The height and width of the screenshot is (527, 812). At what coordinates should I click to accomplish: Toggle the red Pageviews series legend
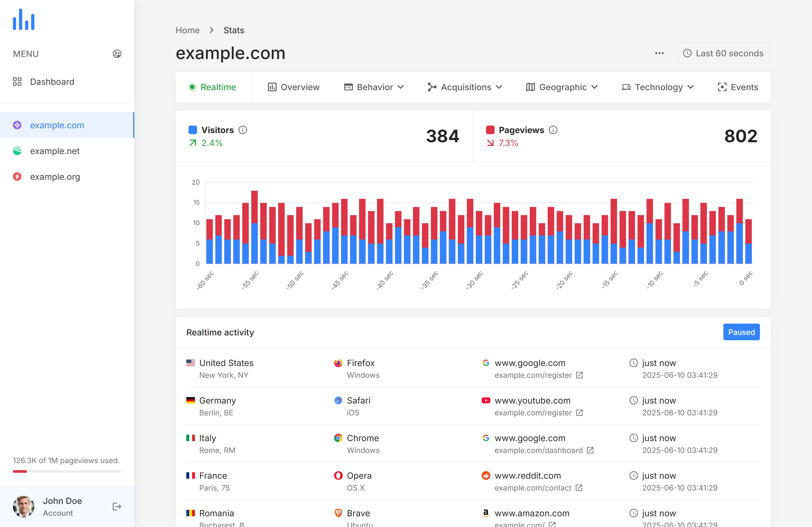490,130
